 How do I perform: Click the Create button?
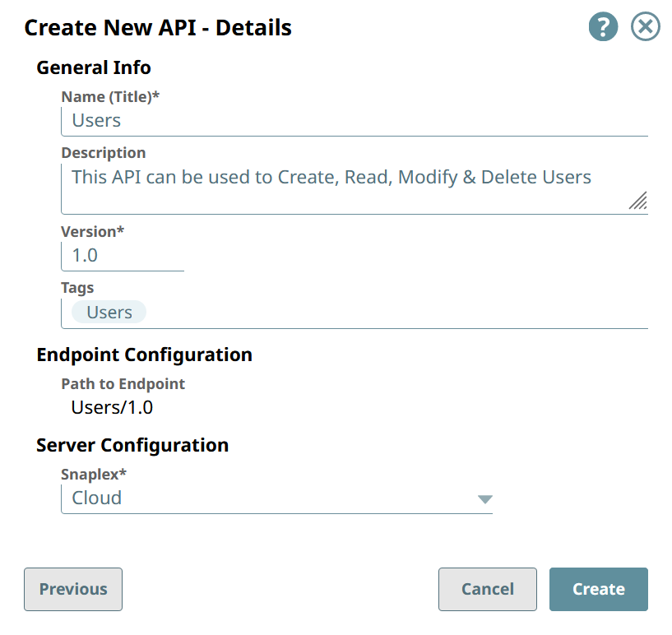tap(598, 589)
